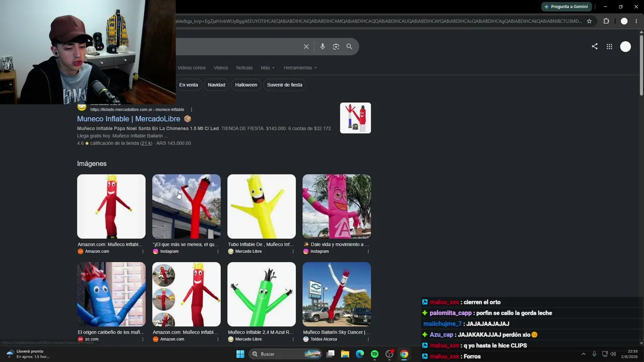The image size is (644, 362).
Task: Open the Chrome three-dot menu
Action: pyautogui.click(x=636, y=21)
